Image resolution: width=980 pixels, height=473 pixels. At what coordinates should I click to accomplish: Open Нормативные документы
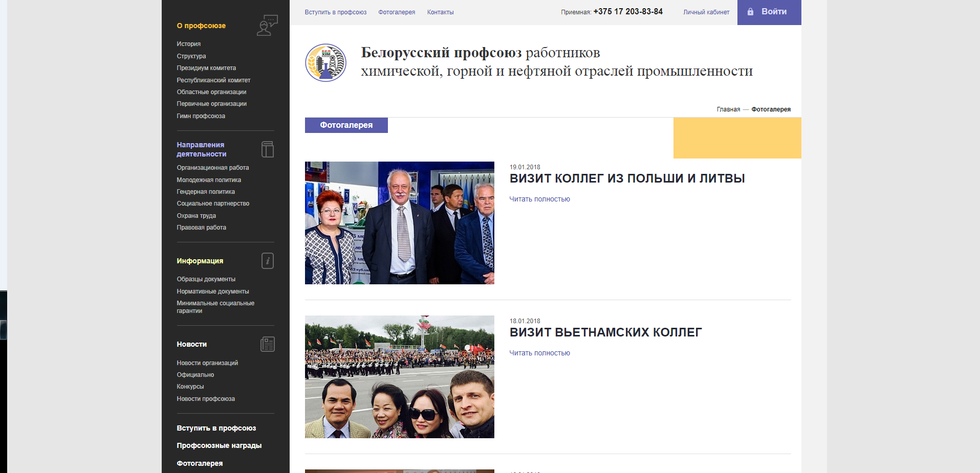coord(213,291)
